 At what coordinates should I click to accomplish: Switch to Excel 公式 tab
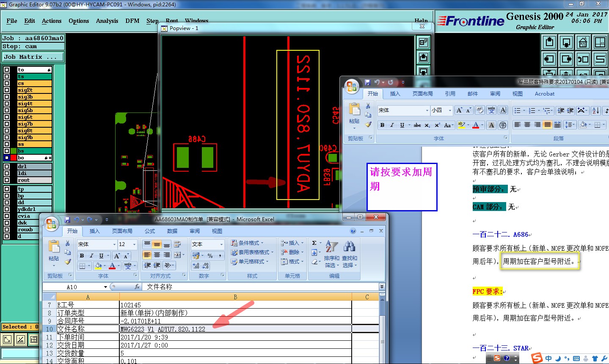[x=150, y=231]
